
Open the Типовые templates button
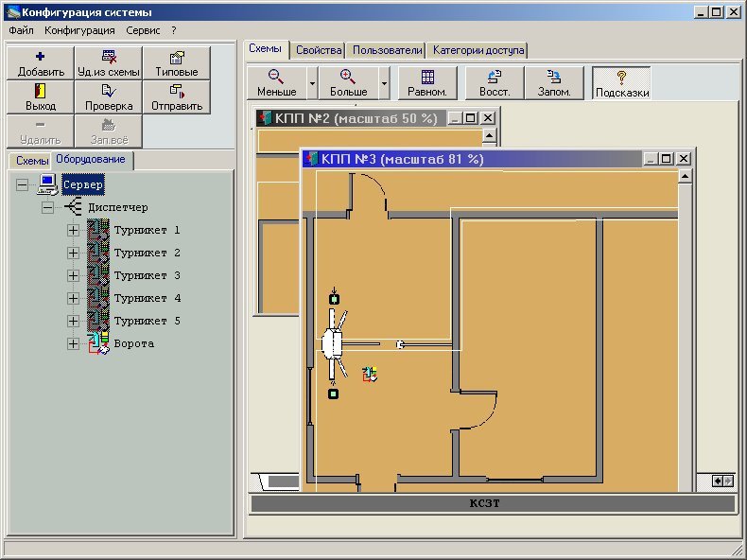(x=177, y=63)
